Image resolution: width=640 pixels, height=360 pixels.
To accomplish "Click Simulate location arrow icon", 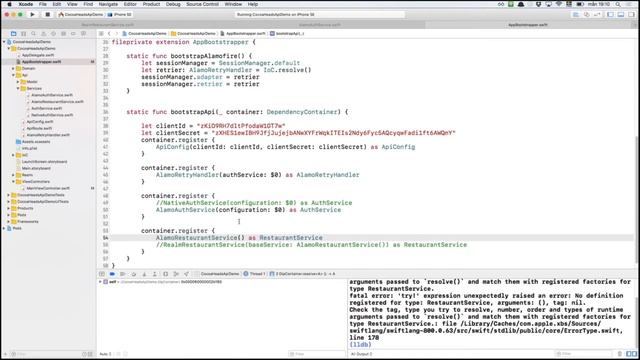I will 187,274.
